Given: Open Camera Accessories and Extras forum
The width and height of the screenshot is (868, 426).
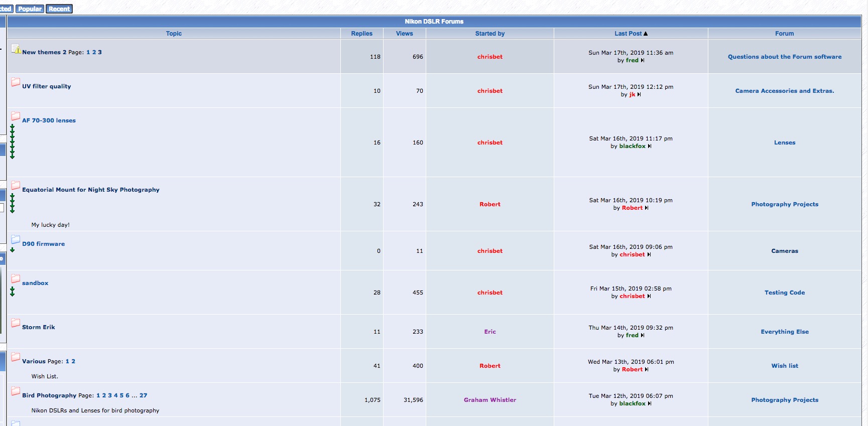Looking at the screenshot, I should click(x=785, y=91).
